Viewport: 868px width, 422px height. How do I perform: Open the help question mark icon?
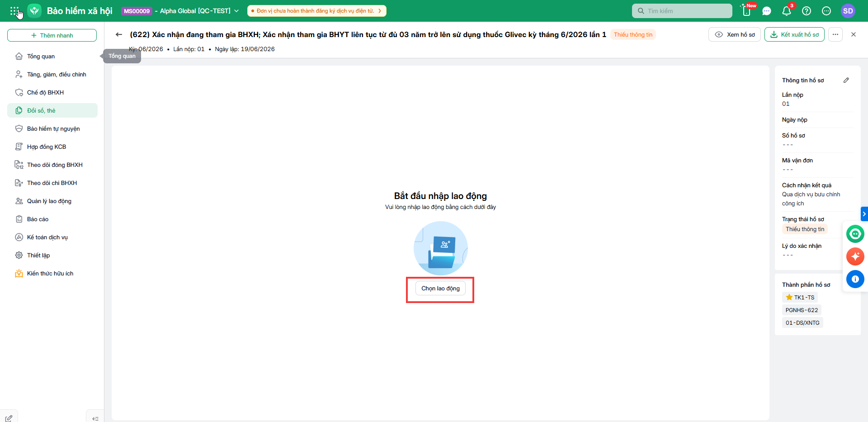click(x=807, y=11)
